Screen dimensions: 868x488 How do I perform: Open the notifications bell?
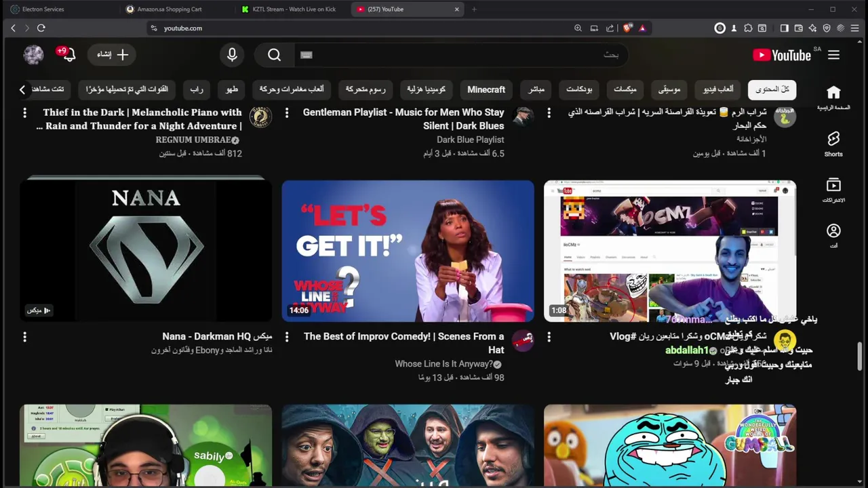(x=68, y=55)
